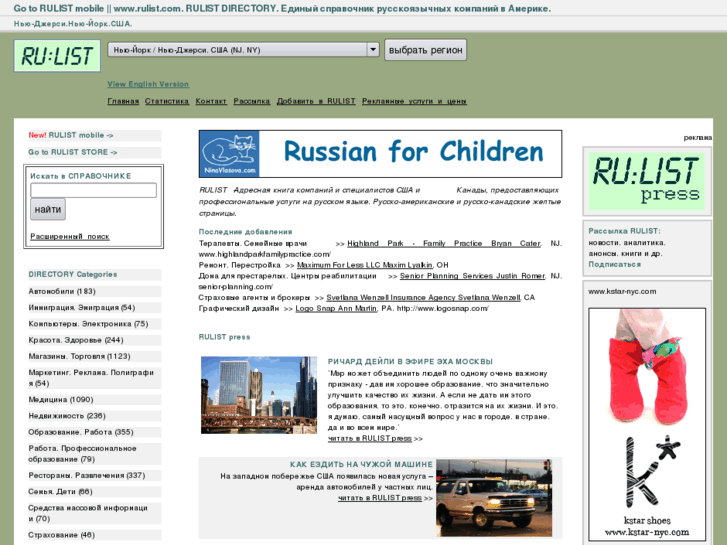
Task: Click 'Рассылка RULIST:' heading text
Action: click(625, 231)
